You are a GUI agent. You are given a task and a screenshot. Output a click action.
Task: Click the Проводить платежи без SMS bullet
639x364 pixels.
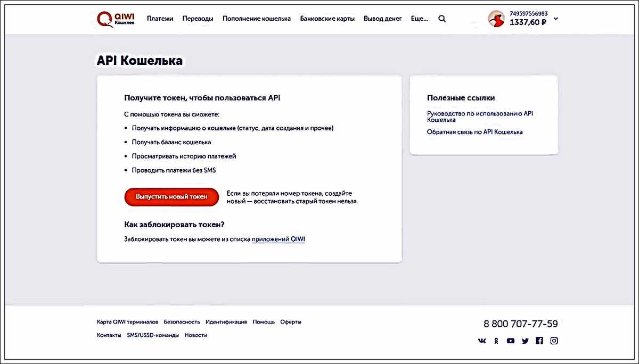pyautogui.click(x=174, y=170)
